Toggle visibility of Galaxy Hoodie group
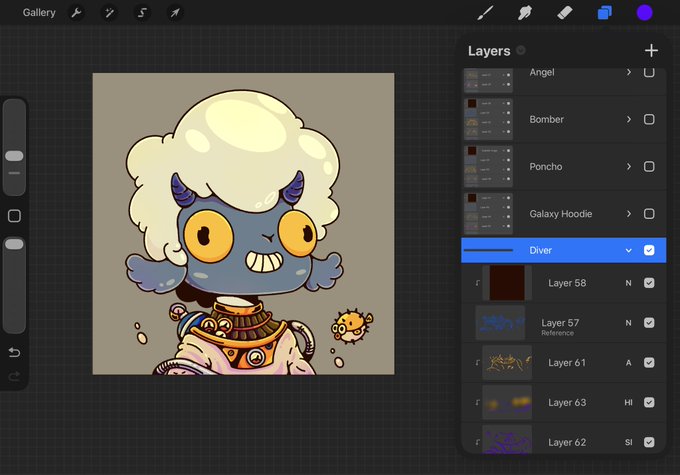 (x=649, y=214)
